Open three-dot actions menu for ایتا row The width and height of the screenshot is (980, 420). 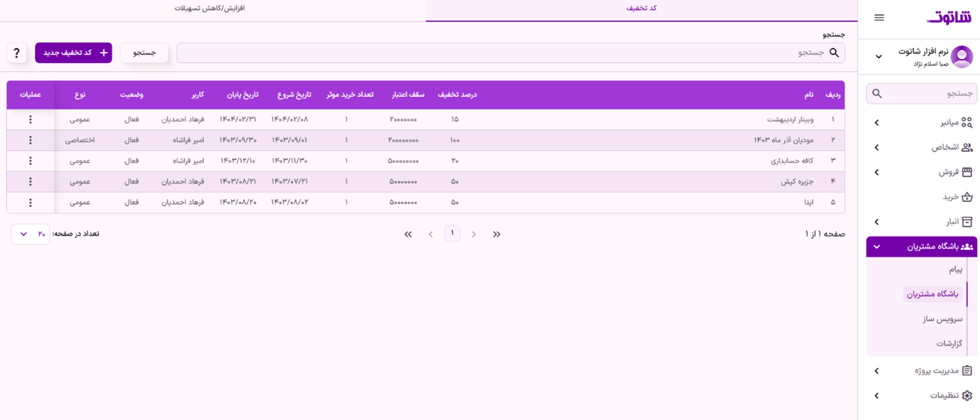(x=31, y=202)
